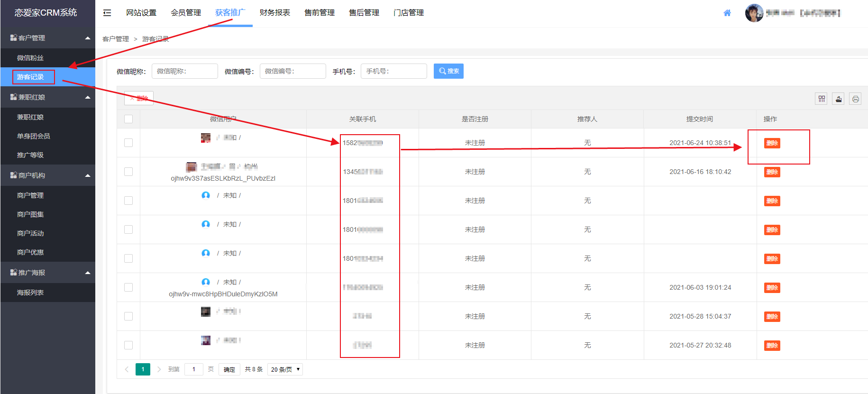Image resolution: width=868 pixels, height=394 pixels.
Task: Open the 售前管理 top menu
Action: click(320, 13)
